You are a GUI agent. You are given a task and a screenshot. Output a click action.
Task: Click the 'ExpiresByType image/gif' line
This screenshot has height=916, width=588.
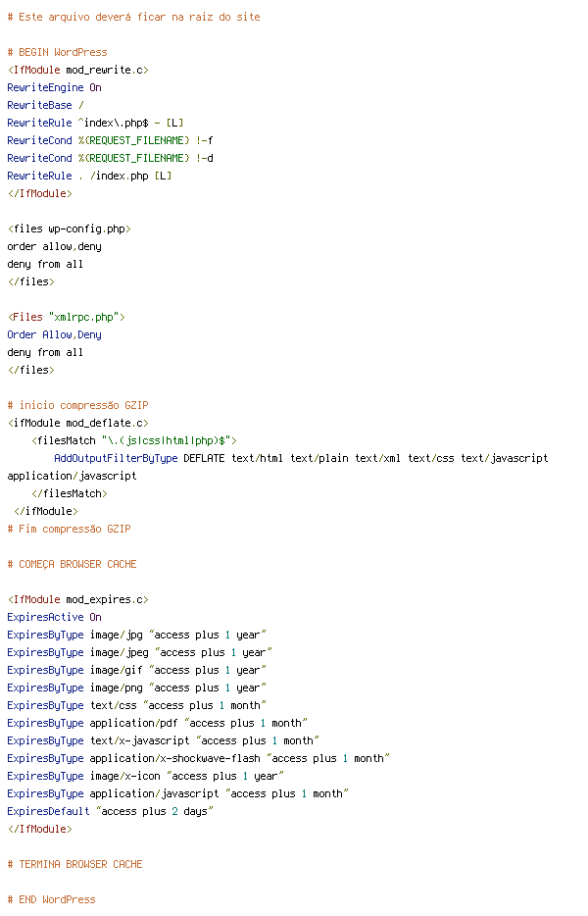136,670
